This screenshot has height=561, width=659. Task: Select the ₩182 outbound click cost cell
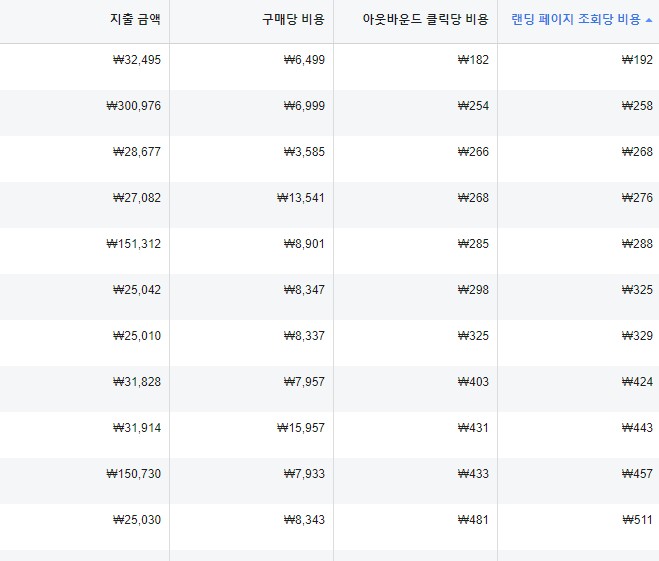pyautogui.click(x=473, y=60)
